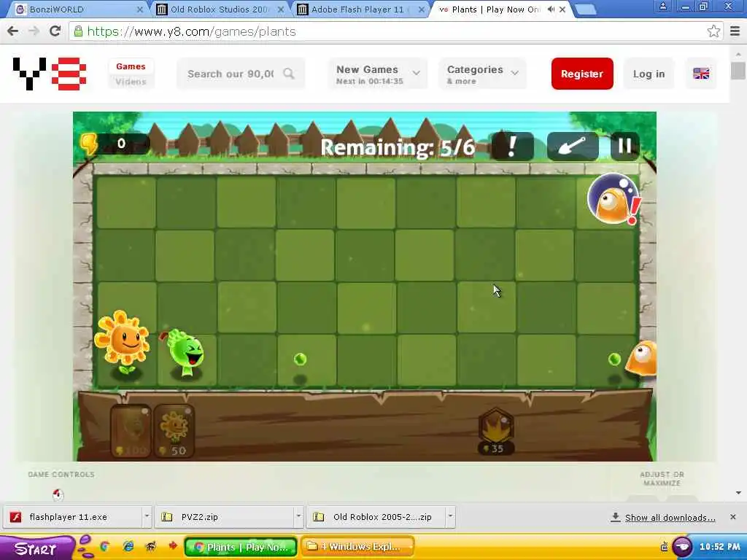The image size is (747, 560).
Task: Open the flashplayer 11.exe download
Action: pos(74,517)
